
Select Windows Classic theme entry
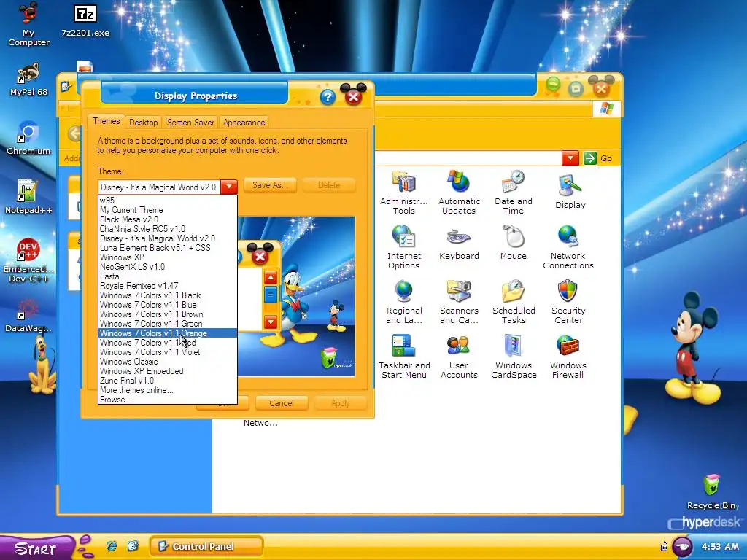point(167,362)
